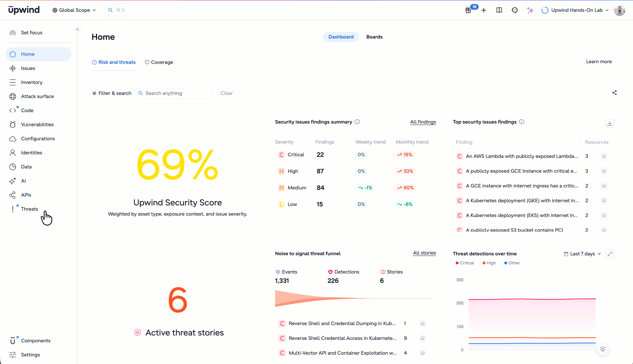Screen dimensions: 633x364
Task: Click the Critical severity row count 22
Action: (x=320, y=155)
